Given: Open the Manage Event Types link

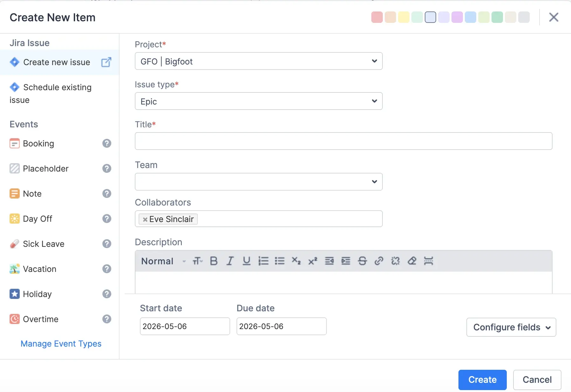Looking at the screenshot, I should tap(61, 344).
